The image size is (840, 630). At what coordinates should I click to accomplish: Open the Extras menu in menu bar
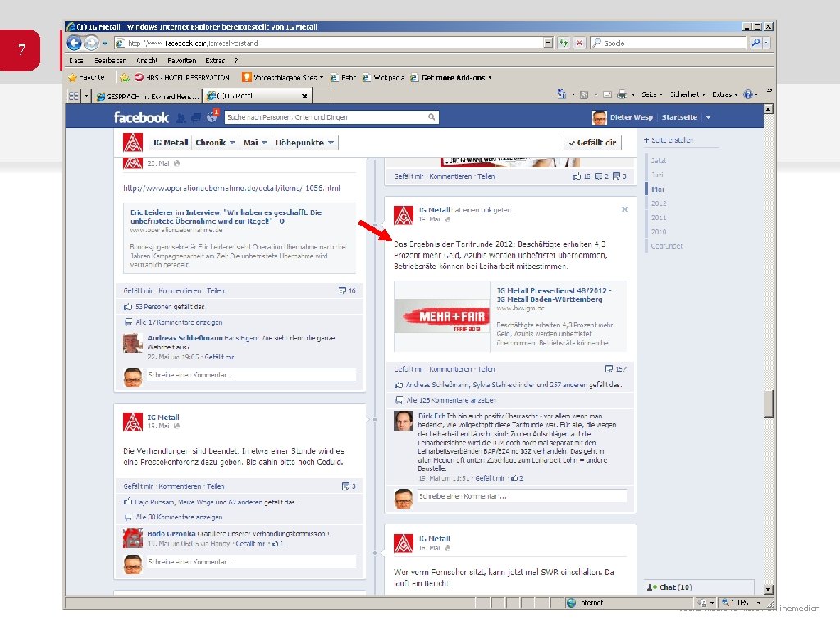coord(215,61)
